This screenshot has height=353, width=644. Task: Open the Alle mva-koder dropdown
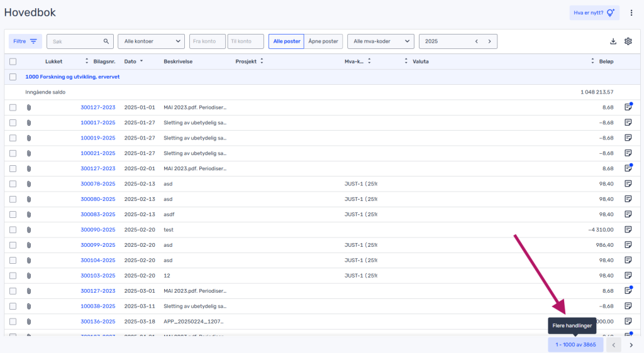coord(380,41)
